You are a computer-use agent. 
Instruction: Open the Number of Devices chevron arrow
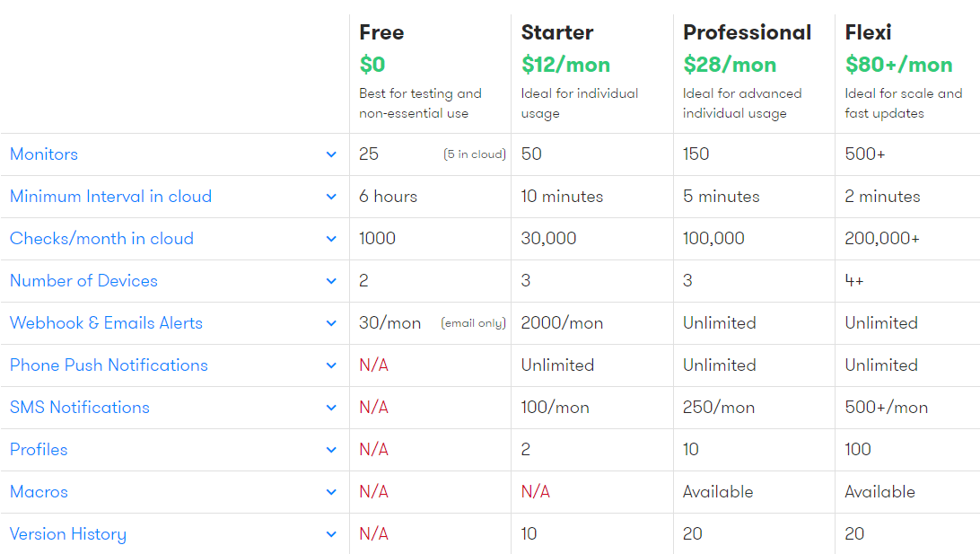pyautogui.click(x=331, y=281)
